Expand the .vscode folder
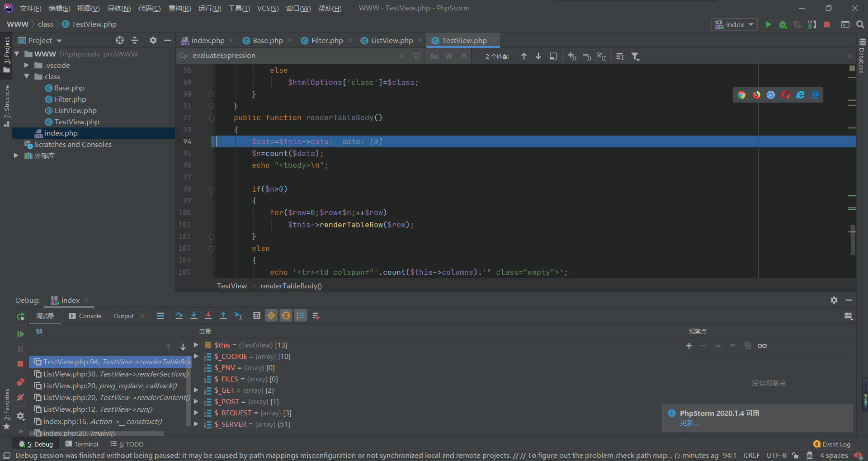This screenshot has width=868, height=461. coord(27,66)
